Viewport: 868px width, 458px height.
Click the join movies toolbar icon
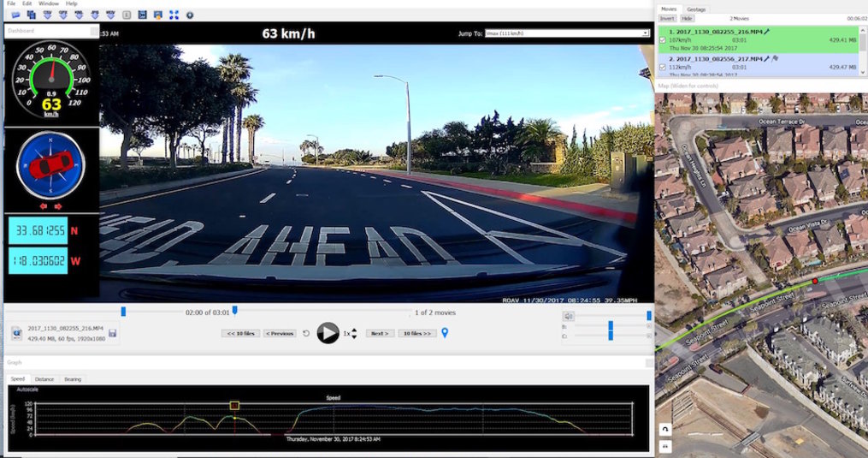click(x=142, y=15)
